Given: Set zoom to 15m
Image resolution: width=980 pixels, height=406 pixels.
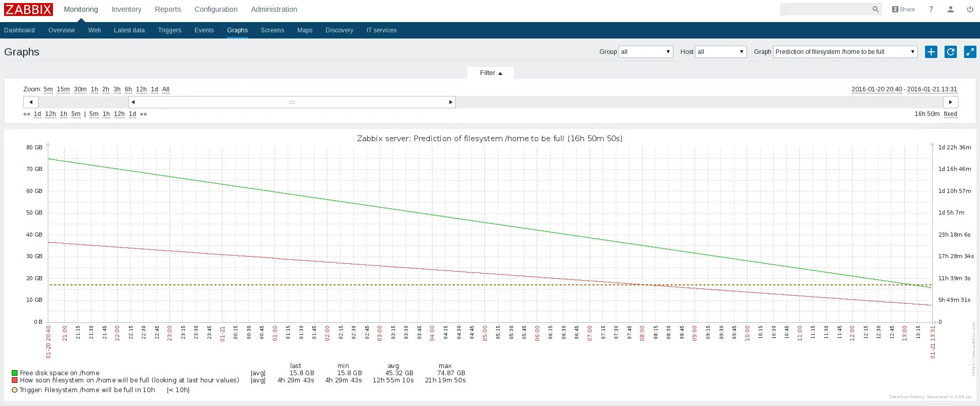Looking at the screenshot, I should point(63,89).
